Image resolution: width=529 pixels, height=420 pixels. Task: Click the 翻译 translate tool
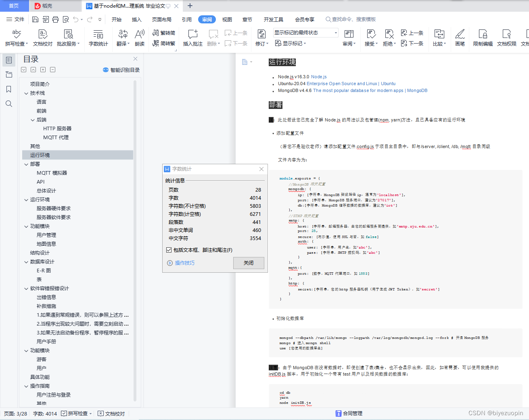pos(123,38)
